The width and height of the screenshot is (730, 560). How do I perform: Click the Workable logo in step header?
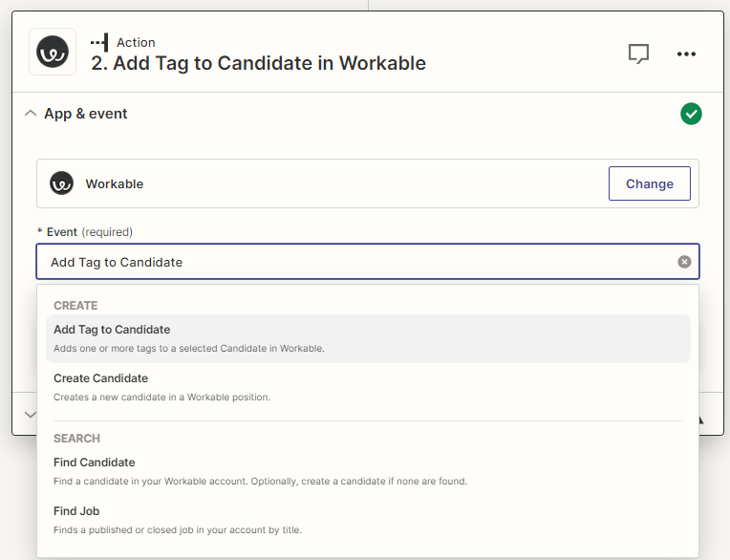click(53, 53)
